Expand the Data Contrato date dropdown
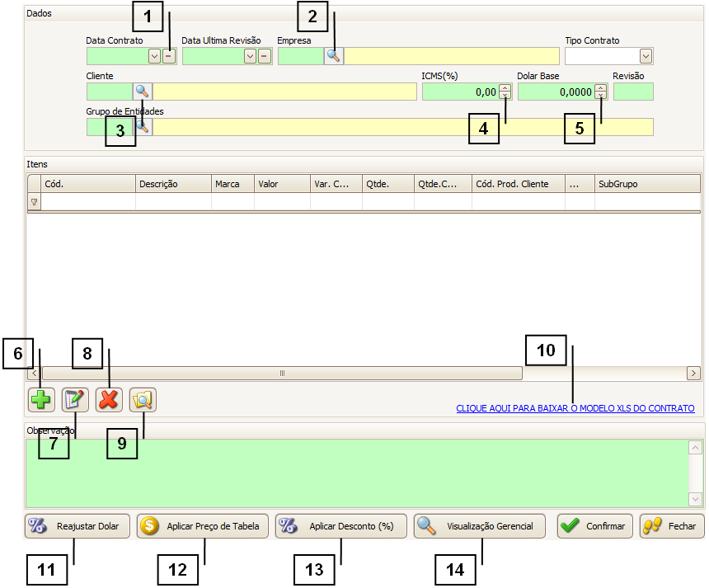The width and height of the screenshot is (709, 588). pos(154,56)
